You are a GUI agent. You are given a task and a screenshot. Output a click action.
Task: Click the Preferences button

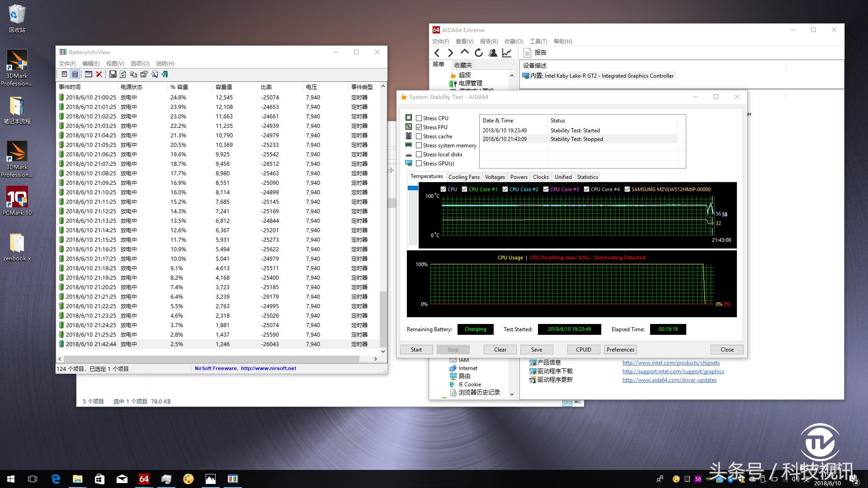click(x=620, y=350)
